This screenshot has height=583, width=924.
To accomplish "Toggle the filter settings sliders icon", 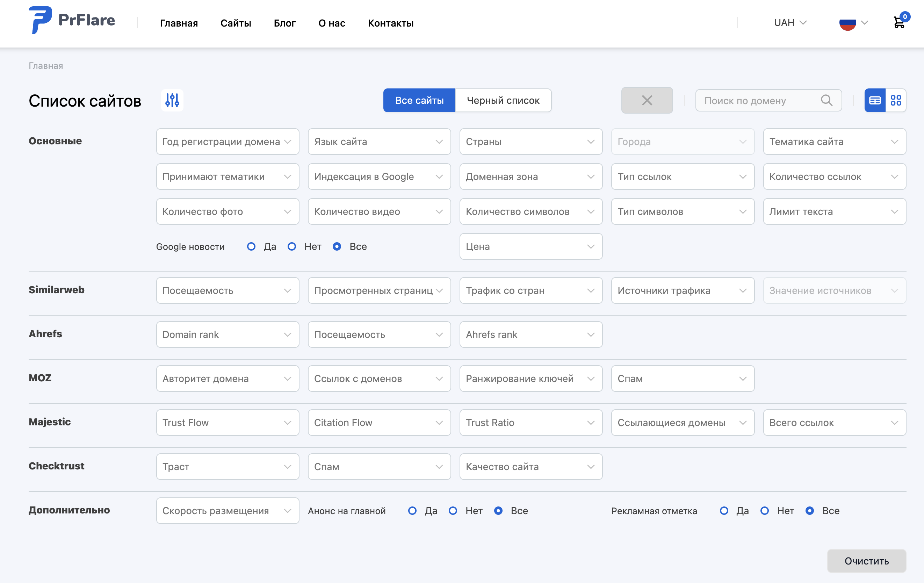I will 172,101.
